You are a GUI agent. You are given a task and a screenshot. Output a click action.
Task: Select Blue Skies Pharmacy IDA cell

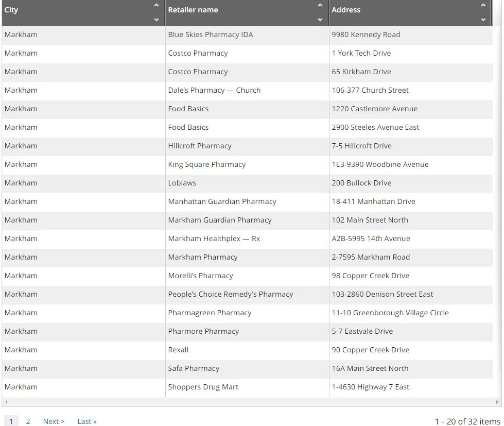click(x=247, y=35)
